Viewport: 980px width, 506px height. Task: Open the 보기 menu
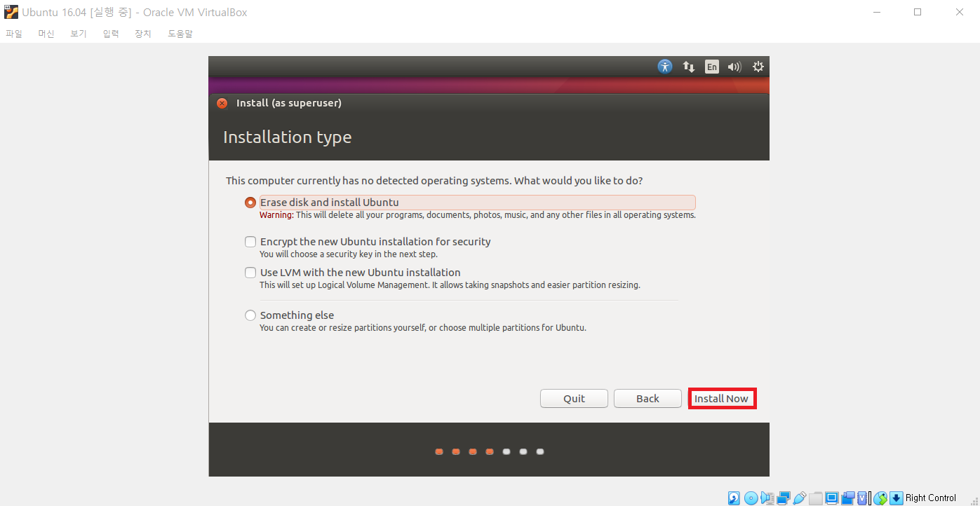[79, 34]
